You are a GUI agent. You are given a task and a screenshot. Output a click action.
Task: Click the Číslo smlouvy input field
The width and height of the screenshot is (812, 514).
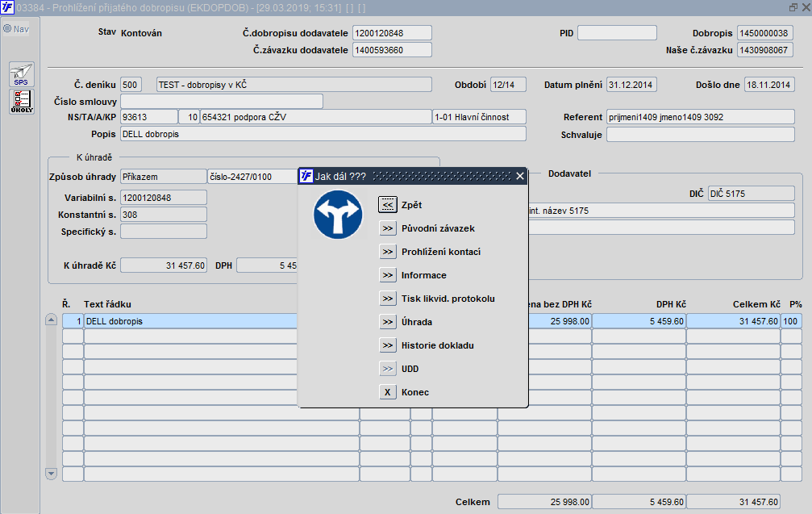[x=222, y=102]
